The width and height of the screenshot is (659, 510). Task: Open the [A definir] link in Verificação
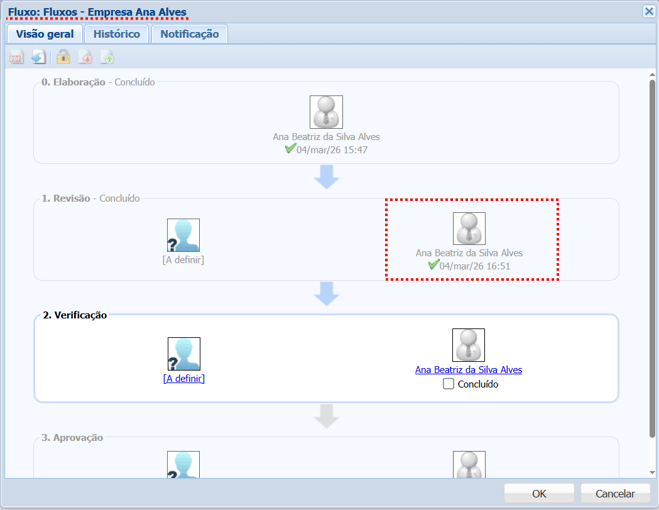(184, 379)
